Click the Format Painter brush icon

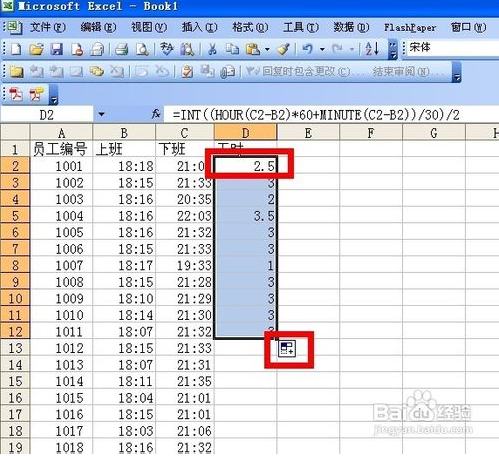click(284, 49)
